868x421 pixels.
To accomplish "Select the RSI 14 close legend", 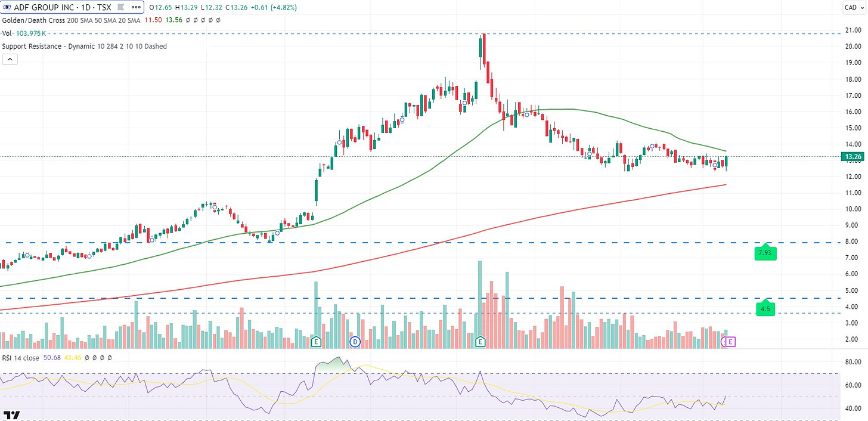I will coord(20,358).
